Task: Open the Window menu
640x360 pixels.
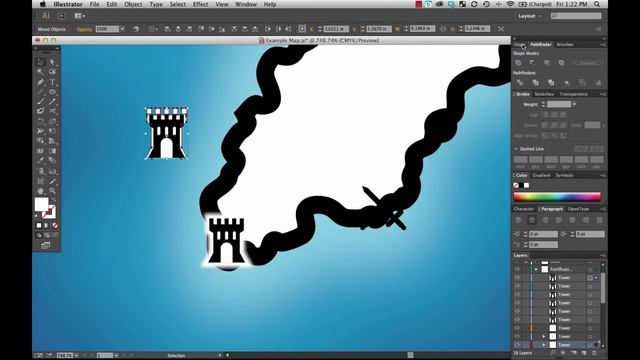Action: click(x=246, y=4)
